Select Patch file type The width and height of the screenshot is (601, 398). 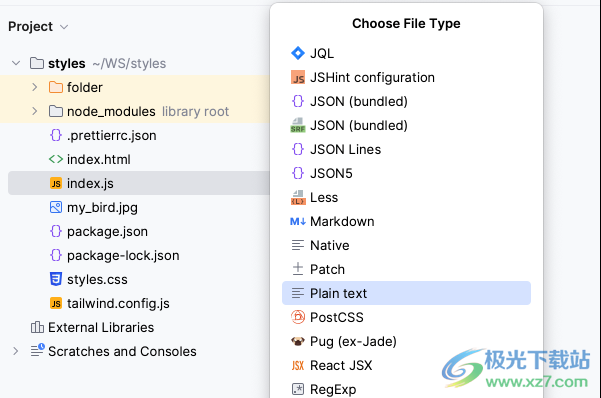(406, 269)
